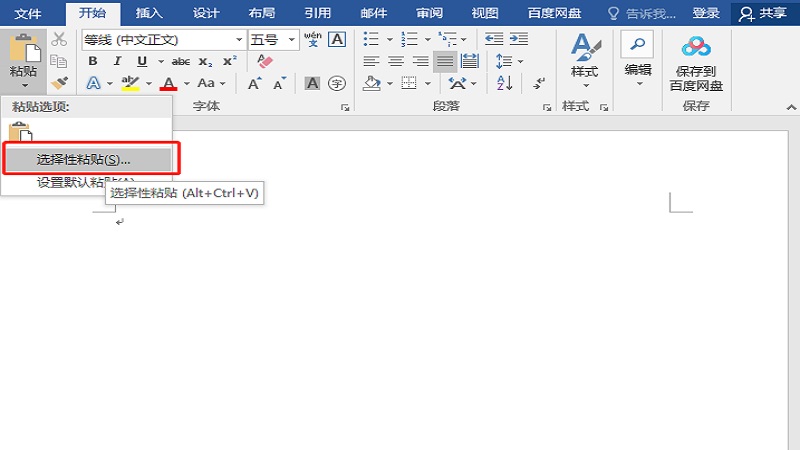
Task: Open the font name dropdown
Action: (x=239, y=40)
